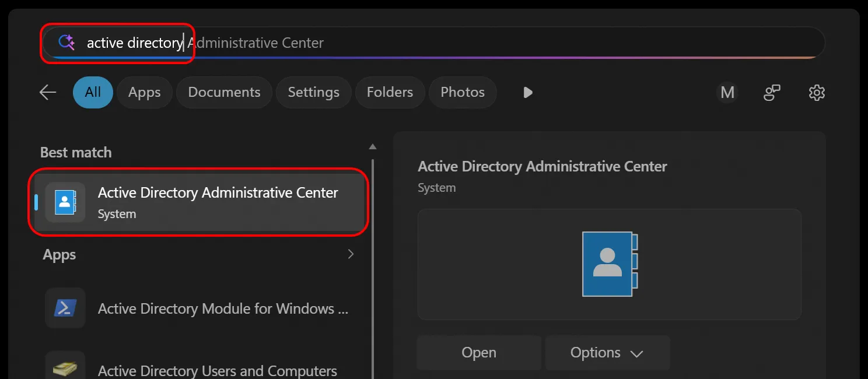868x379 pixels.
Task: Open Active Directory Administrative Center best match
Action: [x=199, y=202]
